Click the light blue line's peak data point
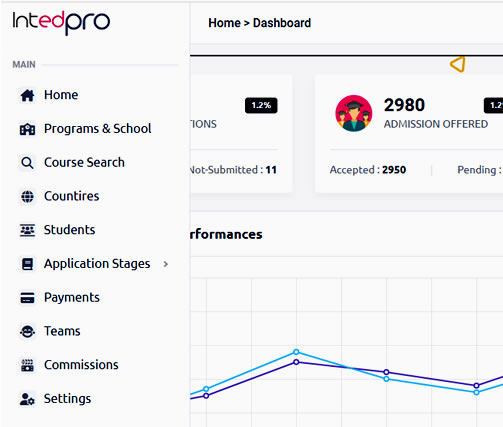The width and height of the screenshot is (503, 427). point(296,352)
